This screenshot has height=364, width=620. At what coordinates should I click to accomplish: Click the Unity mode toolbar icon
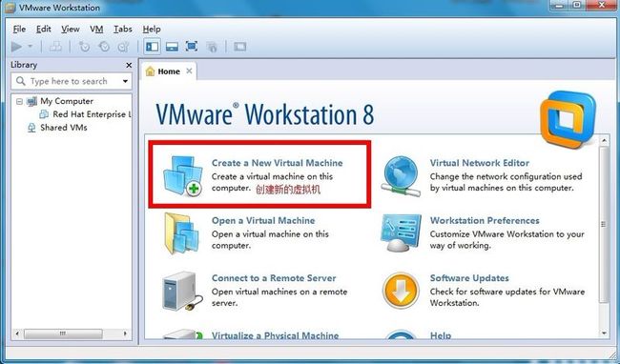click(x=212, y=47)
